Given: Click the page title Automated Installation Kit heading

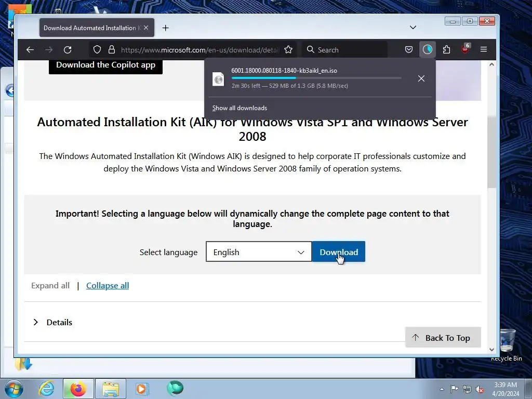Looking at the screenshot, I should [x=252, y=129].
